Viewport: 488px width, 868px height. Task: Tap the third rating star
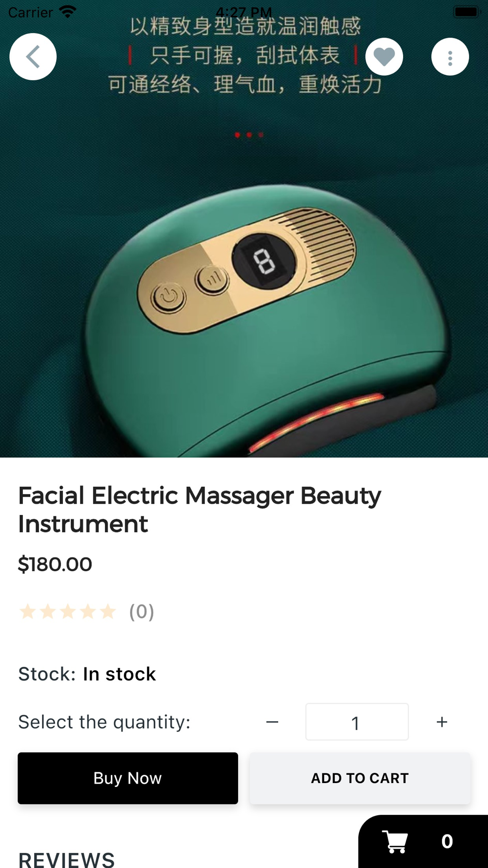pos(68,611)
